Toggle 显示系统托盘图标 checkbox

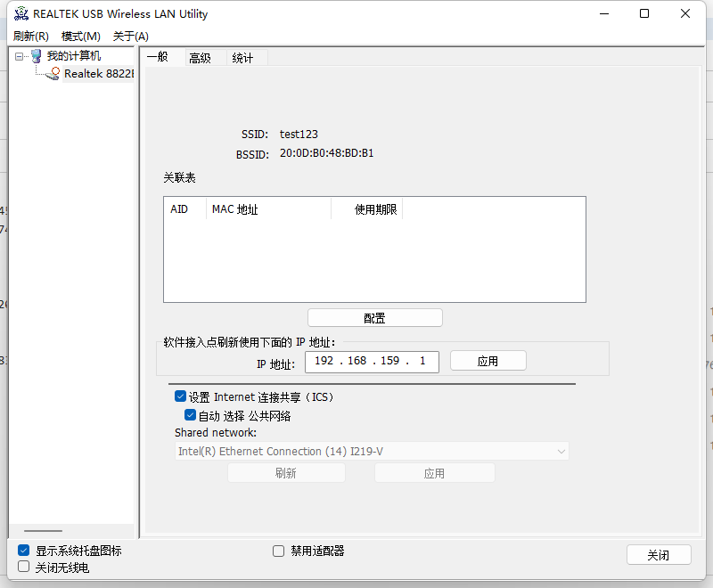24,551
